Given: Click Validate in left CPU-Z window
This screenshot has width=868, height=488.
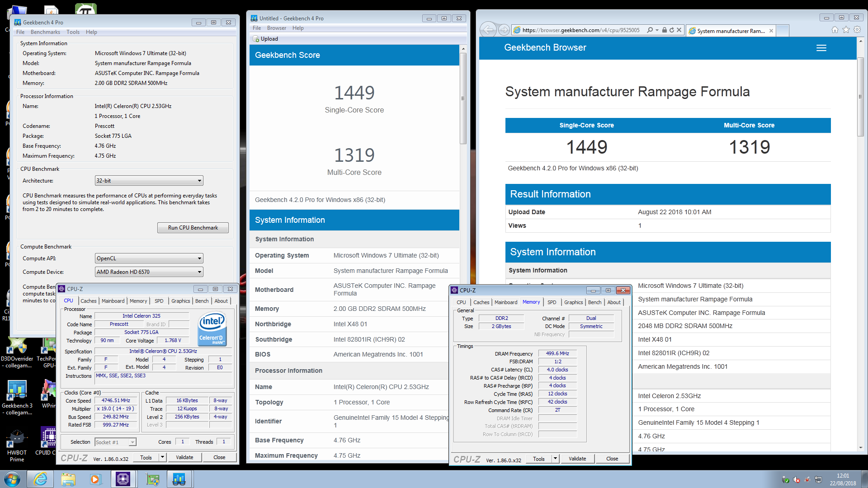Looking at the screenshot, I should click(184, 458).
